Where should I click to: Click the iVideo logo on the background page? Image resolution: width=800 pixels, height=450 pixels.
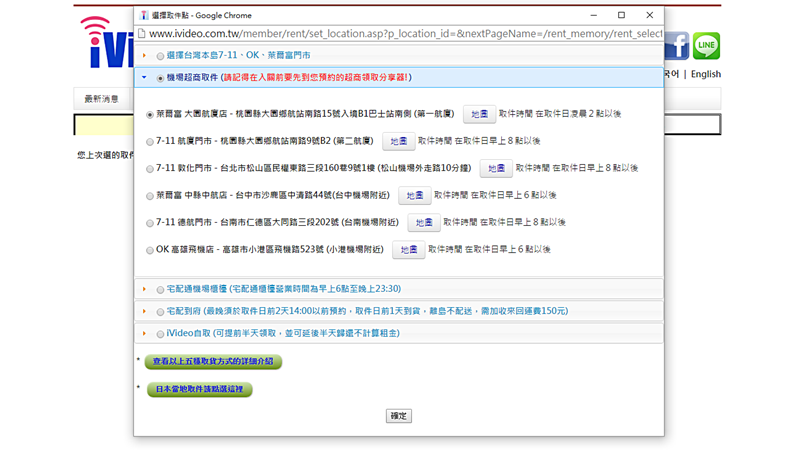[x=108, y=42]
